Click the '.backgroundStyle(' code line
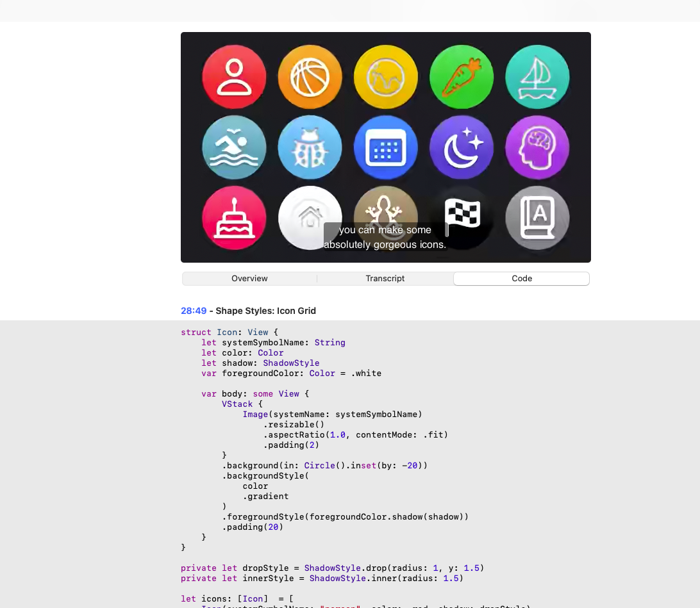 pyautogui.click(x=265, y=476)
